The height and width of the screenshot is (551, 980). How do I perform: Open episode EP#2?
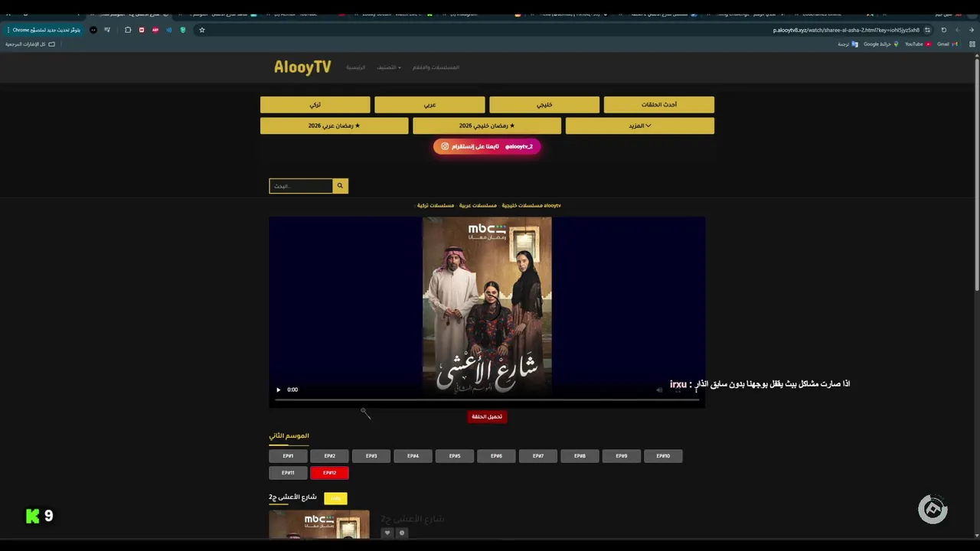pyautogui.click(x=329, y=456)
